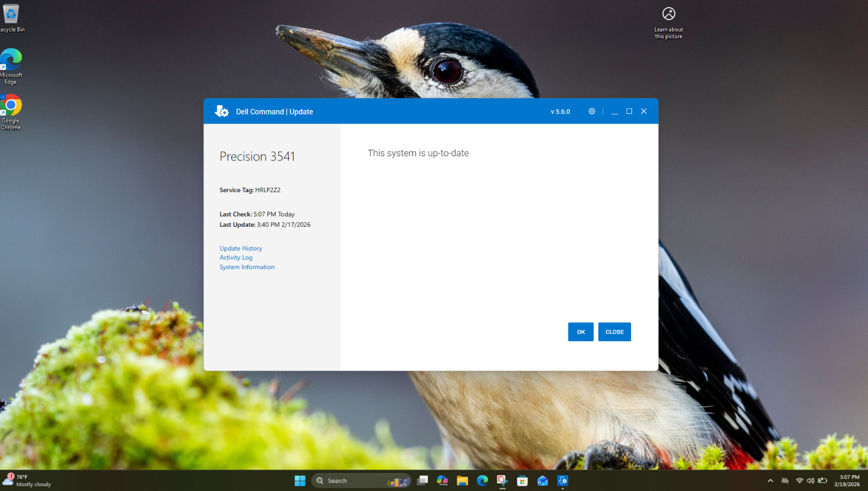Viewport: 868px width, 491px height.
Task: Click the 'Last Update: 3:40 PM 2/17/2026' line
Action: tap(265, 225)
